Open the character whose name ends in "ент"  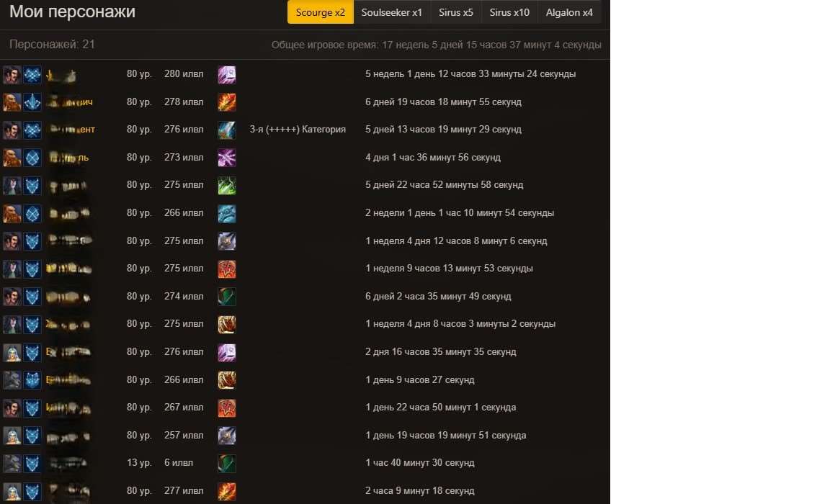point(71,130)
